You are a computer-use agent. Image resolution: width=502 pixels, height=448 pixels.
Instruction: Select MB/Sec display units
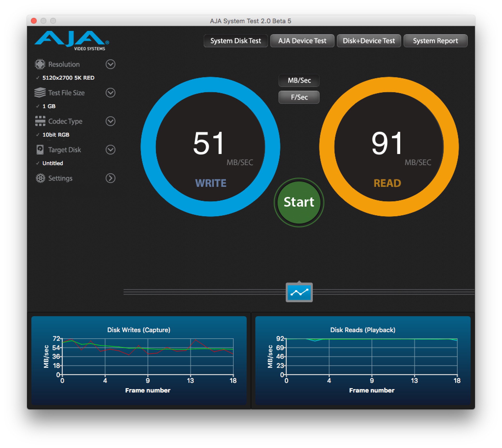click(x=299, y=80)
